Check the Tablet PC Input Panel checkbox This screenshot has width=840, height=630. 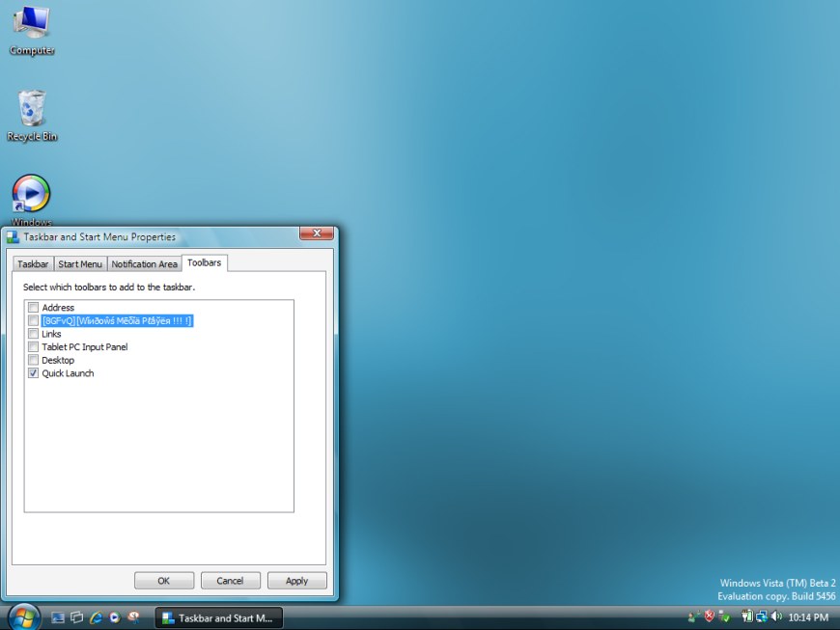tap(33, 347)
